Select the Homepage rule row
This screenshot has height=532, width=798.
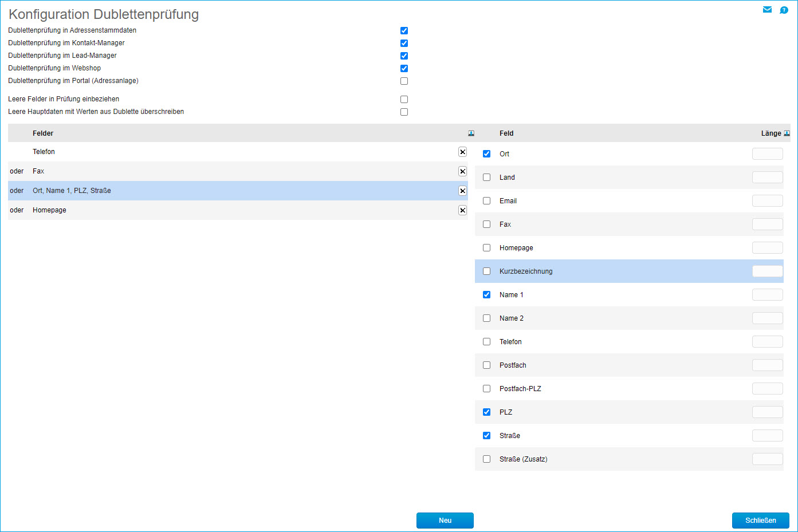(x=229, y=210)
